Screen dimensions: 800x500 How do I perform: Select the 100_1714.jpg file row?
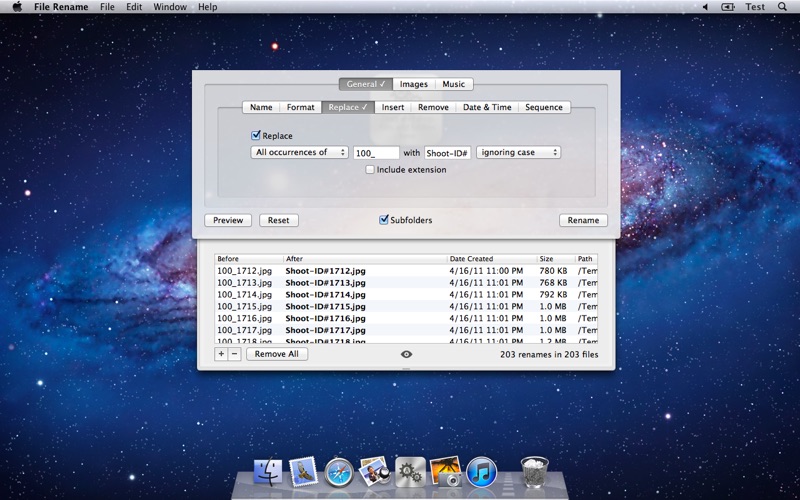406,294
